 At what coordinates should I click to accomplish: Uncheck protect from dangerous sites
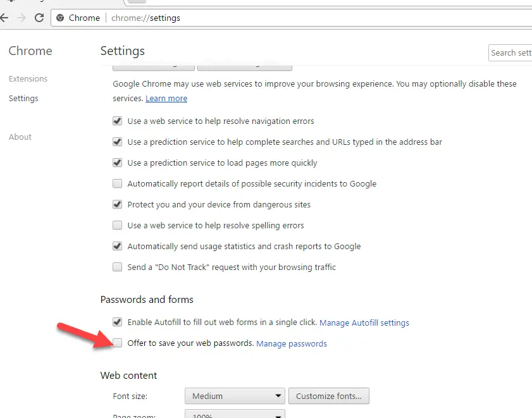[118, 204]
